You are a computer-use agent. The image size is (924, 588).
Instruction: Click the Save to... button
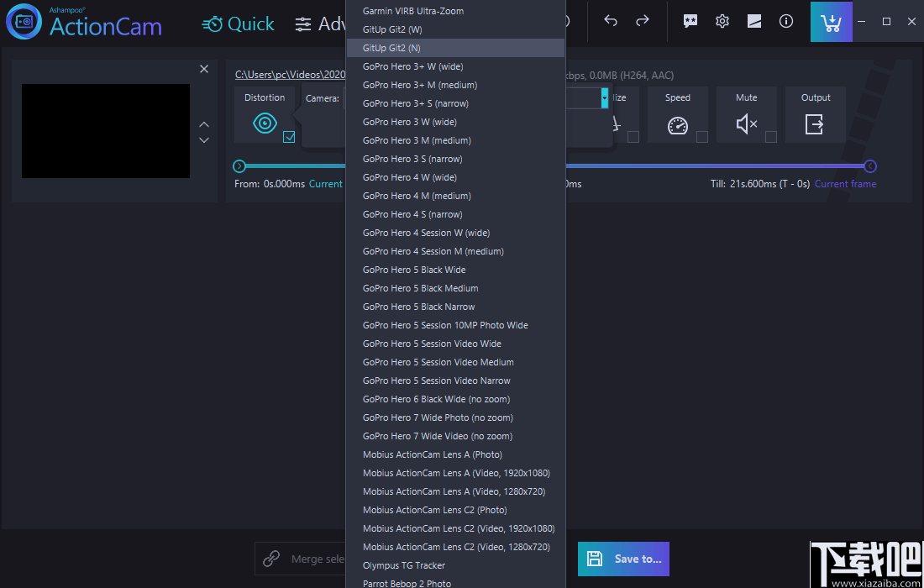[x=623, y=559]
